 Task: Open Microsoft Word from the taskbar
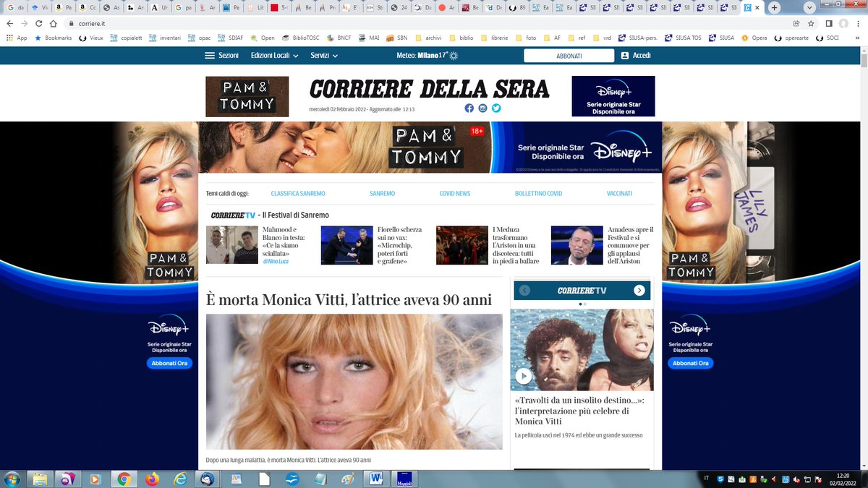point(376,479)
